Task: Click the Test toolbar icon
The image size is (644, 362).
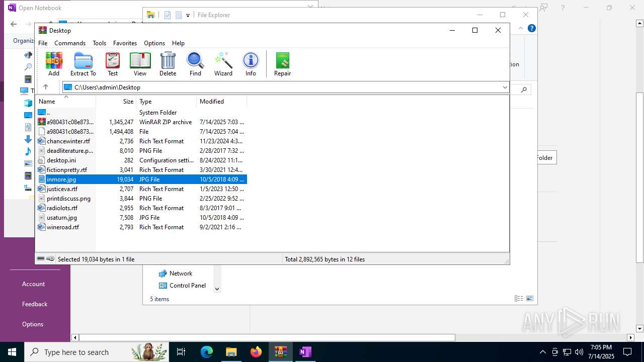Action: (113, 64)
